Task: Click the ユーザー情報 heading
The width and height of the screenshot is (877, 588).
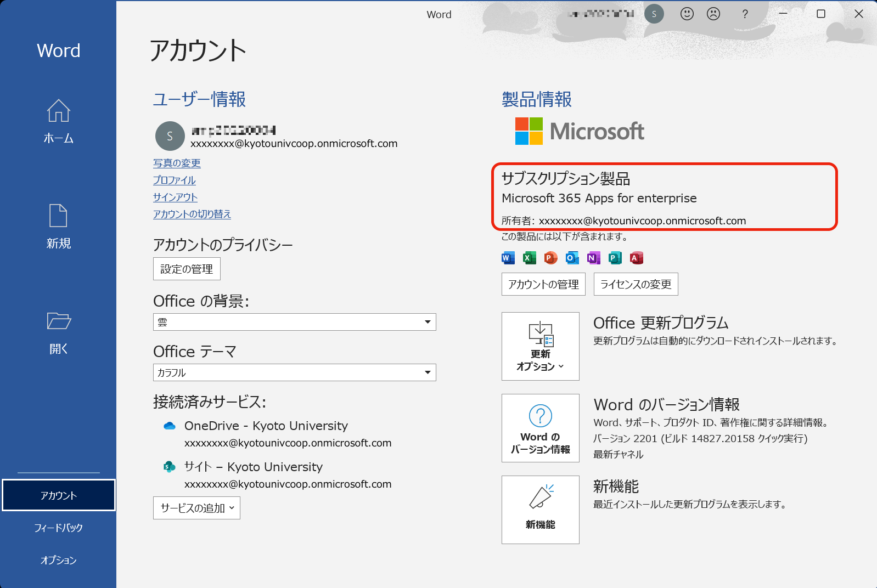Action: (199, 99)
